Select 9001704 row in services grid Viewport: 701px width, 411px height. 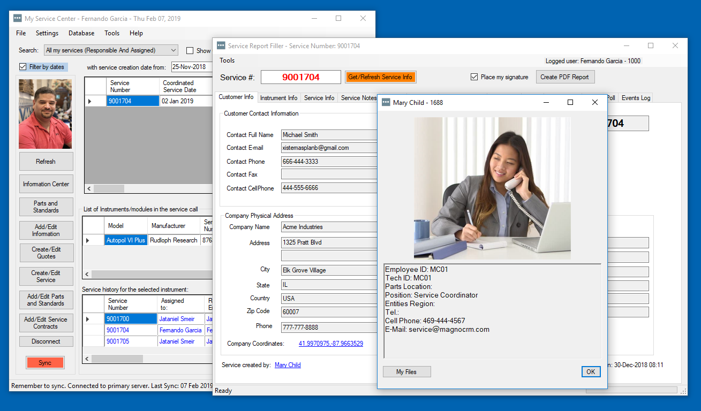133,101
